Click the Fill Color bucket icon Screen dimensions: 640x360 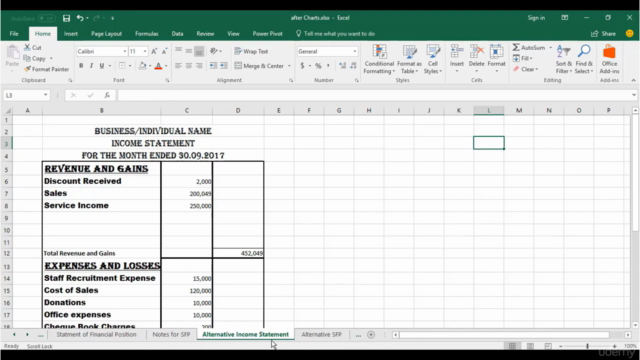click(142, 66)
